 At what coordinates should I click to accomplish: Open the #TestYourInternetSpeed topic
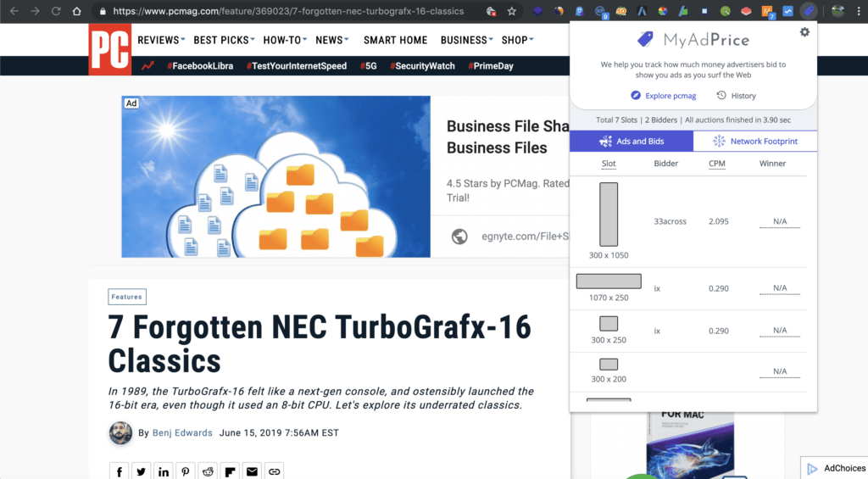[x=296, y=66]
